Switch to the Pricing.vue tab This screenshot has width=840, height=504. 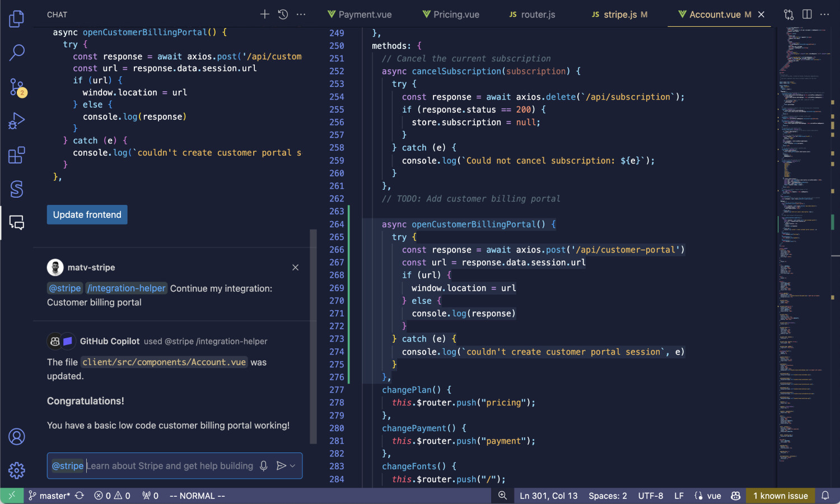(x=451, y=15)
